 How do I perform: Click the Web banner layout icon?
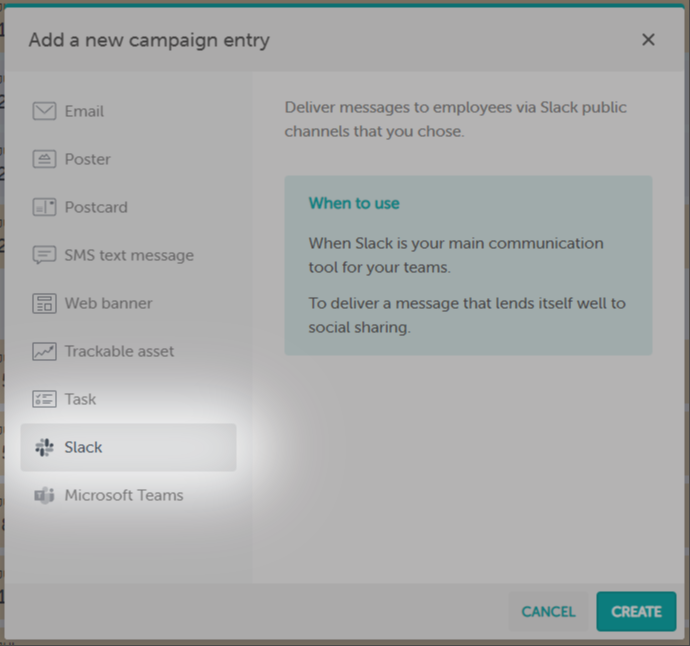point(44,303)
